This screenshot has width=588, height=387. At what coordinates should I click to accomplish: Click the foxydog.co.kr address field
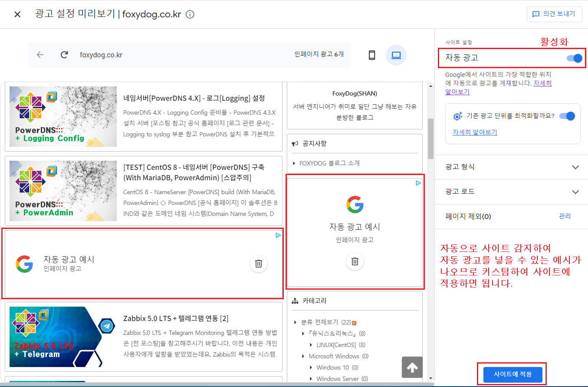click(101, 55)
